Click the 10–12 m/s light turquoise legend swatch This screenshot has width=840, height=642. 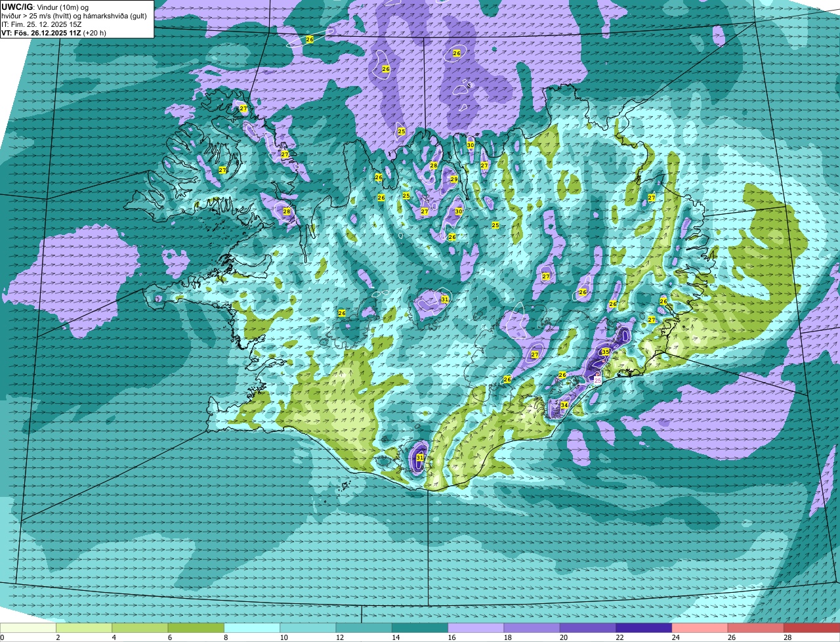[x=308, y=628]
